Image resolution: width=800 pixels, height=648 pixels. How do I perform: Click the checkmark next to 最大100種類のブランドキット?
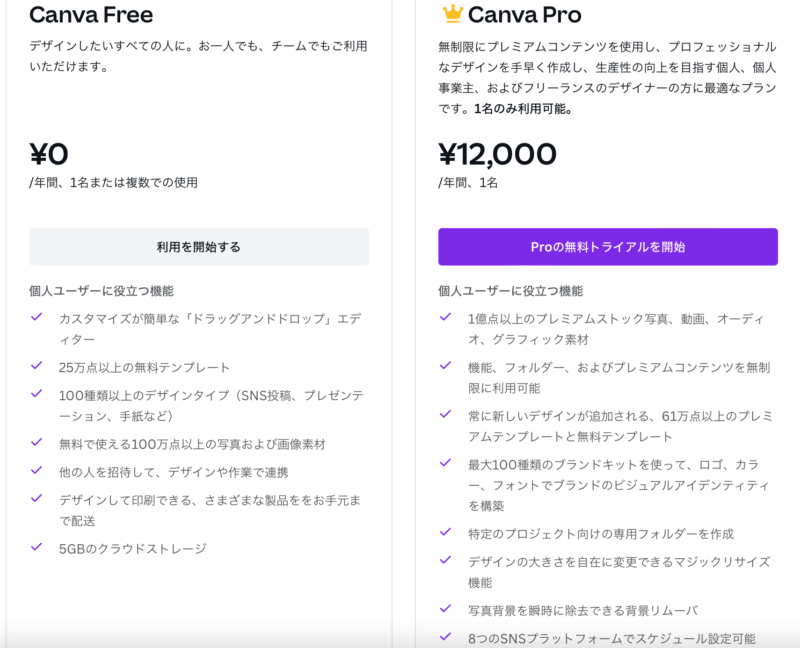pos(445,463)
